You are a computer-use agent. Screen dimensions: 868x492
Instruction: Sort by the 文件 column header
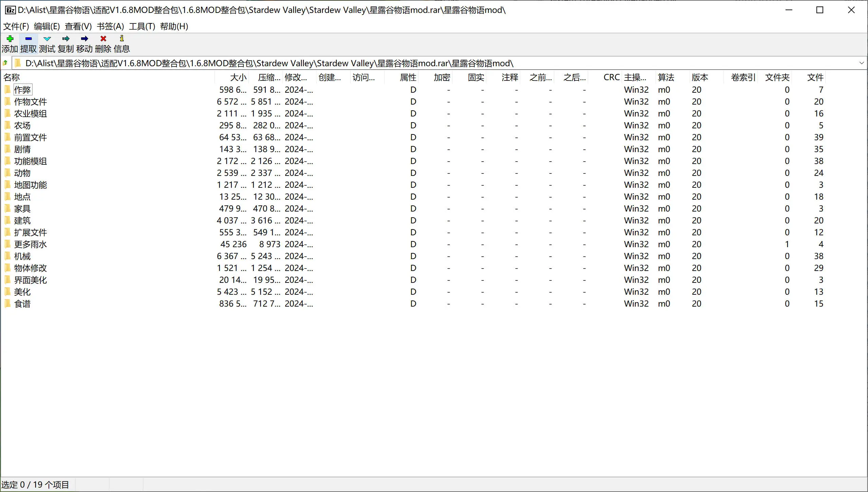[809, 77]
